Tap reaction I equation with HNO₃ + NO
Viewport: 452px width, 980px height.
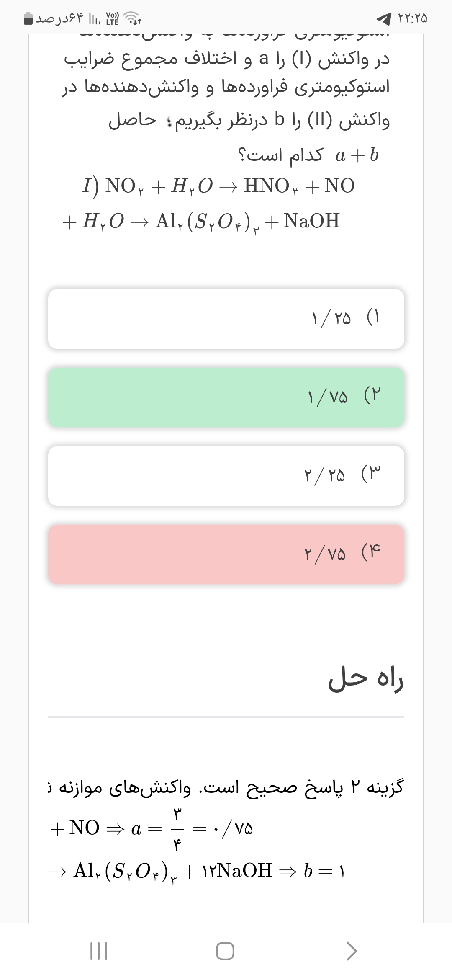pyautogui.click(x=218, y=186)
